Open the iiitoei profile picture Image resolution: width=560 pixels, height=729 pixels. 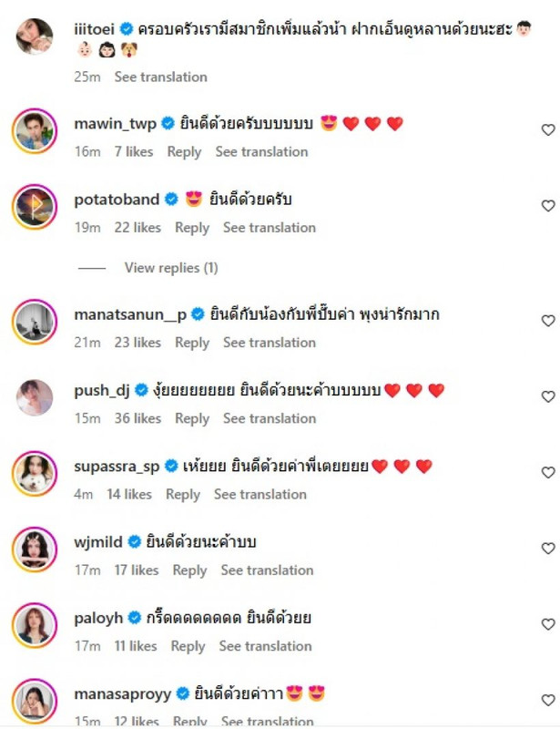[x=35, y=36]
